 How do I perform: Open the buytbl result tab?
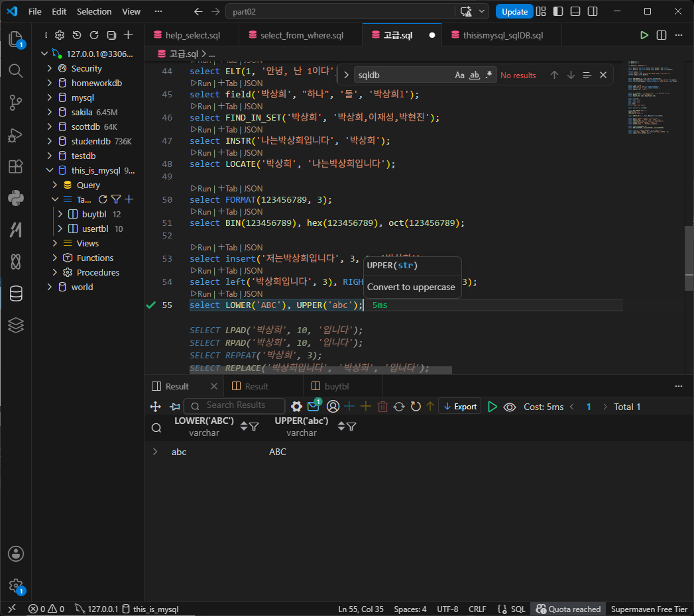point(336,387)
